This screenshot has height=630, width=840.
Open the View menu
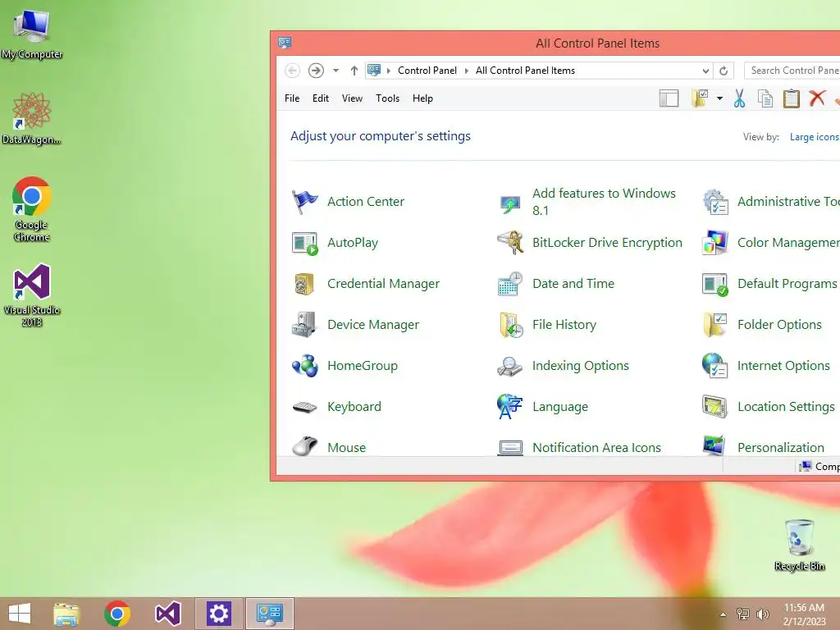352,98
